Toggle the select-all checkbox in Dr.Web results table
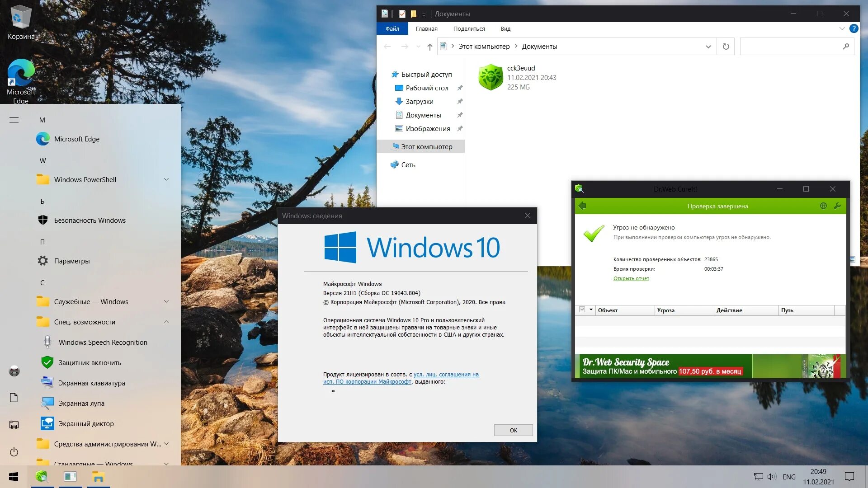Image resolution: width=868 pixels, height=488 pixels. point(582,310)
